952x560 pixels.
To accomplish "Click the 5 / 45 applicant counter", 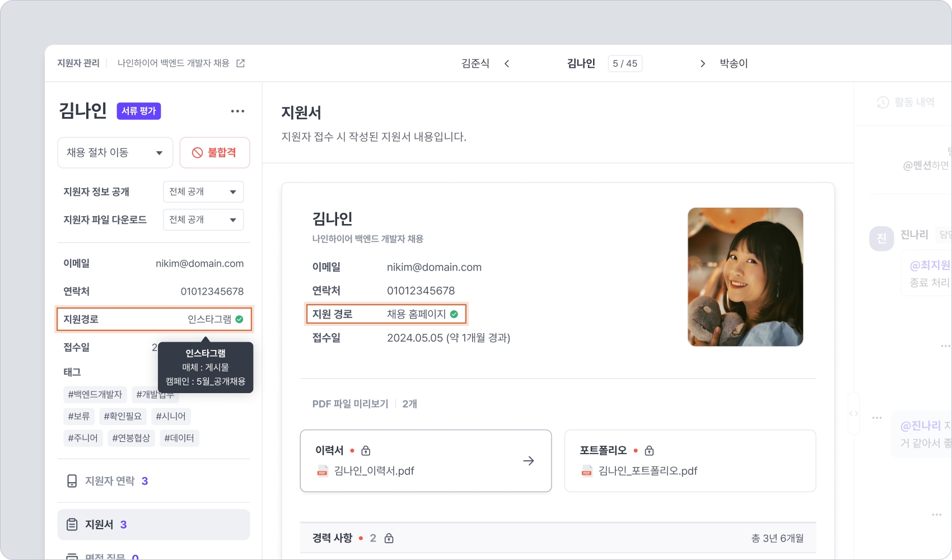I will point(625,63).
